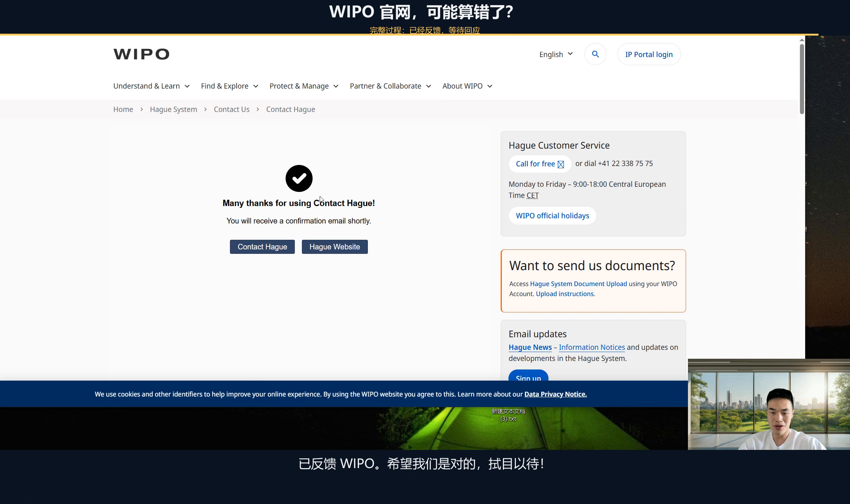Click the Hague Customer Service heading
The height and width of the screenshot is (504, 850).
point(559,145)
